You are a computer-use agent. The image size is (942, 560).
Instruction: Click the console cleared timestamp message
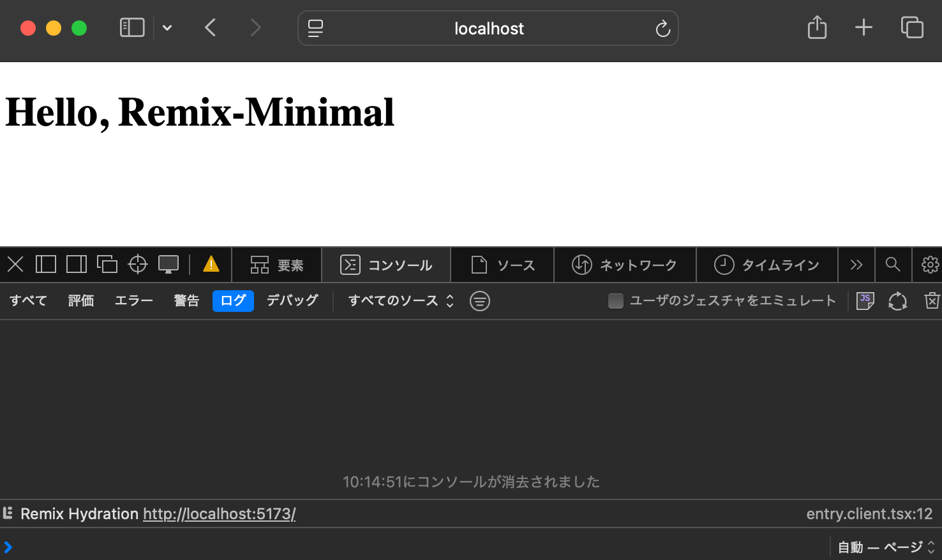pos(471,482)
